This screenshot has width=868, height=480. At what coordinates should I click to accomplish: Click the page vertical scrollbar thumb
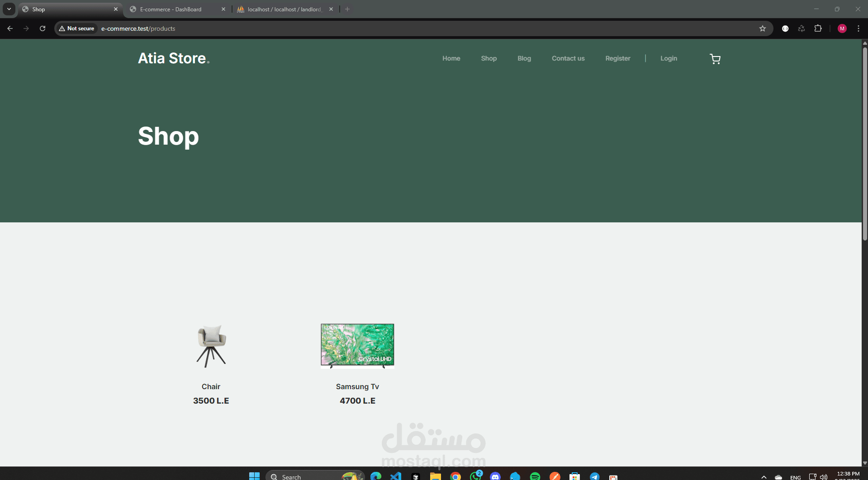click(865, 143)
